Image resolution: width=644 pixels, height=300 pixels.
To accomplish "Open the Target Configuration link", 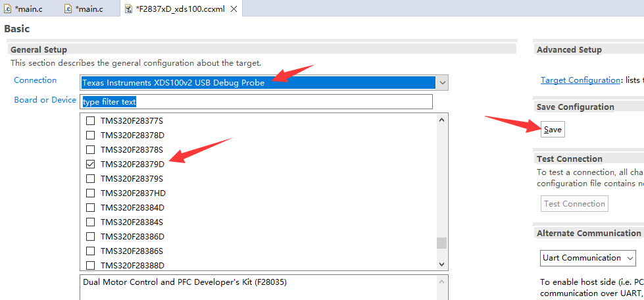I will point(580,80).
